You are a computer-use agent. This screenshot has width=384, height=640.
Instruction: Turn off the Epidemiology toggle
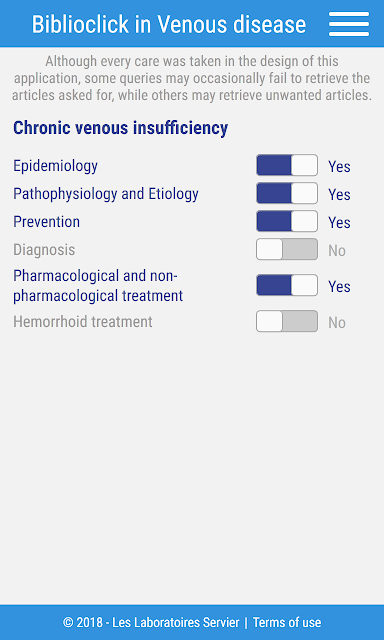tap(287, 165)
